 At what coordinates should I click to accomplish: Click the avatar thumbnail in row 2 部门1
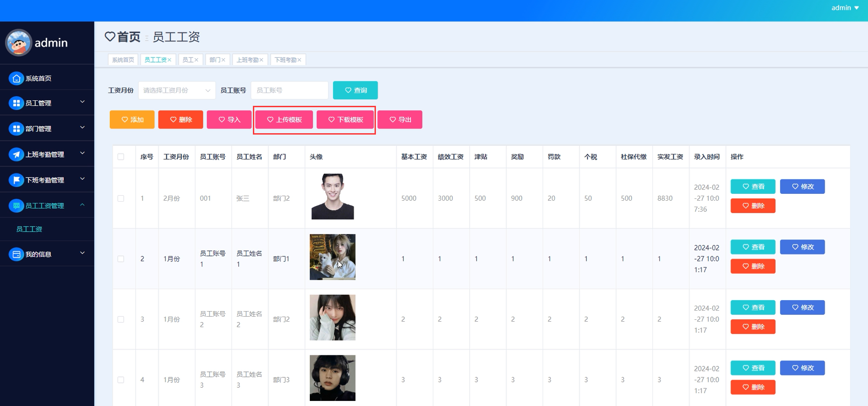pos(333,257)
